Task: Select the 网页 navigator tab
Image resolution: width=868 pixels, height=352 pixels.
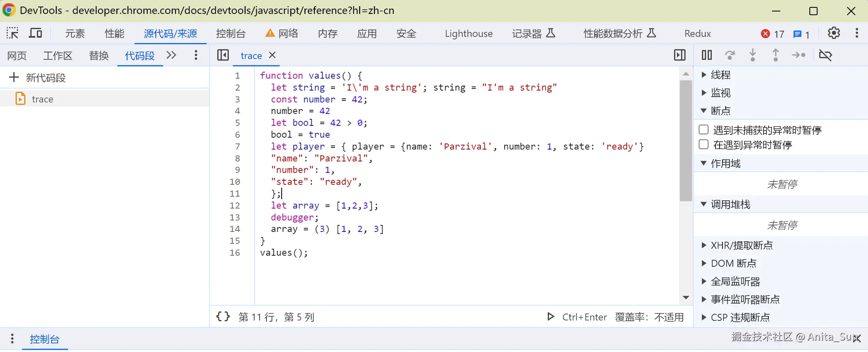Action: [17, 55]
